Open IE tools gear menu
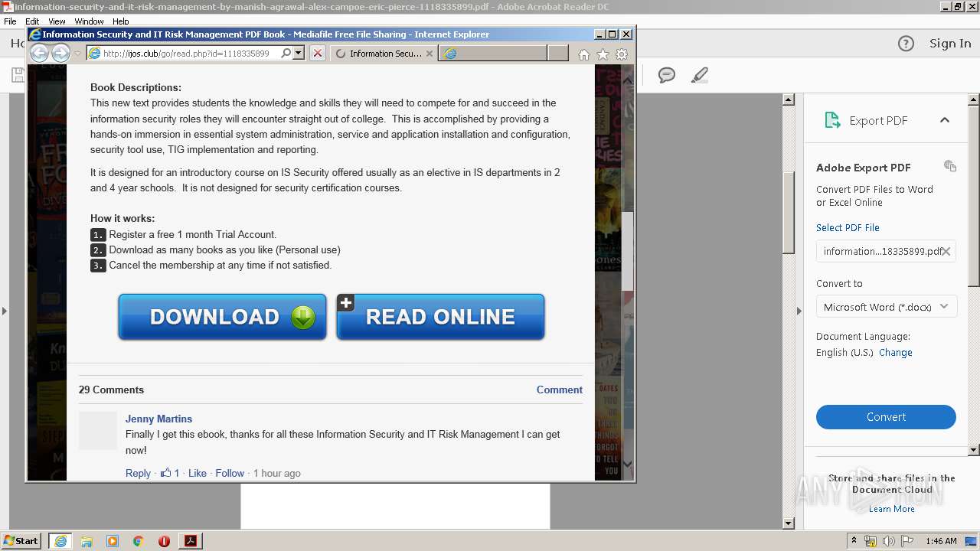980x551 pixels. pos(622,54)
